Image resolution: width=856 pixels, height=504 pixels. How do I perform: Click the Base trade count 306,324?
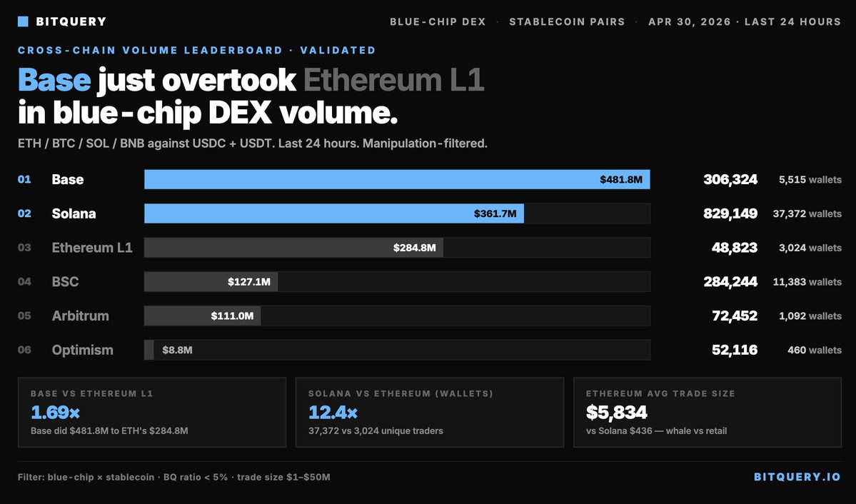coord(730,180)
